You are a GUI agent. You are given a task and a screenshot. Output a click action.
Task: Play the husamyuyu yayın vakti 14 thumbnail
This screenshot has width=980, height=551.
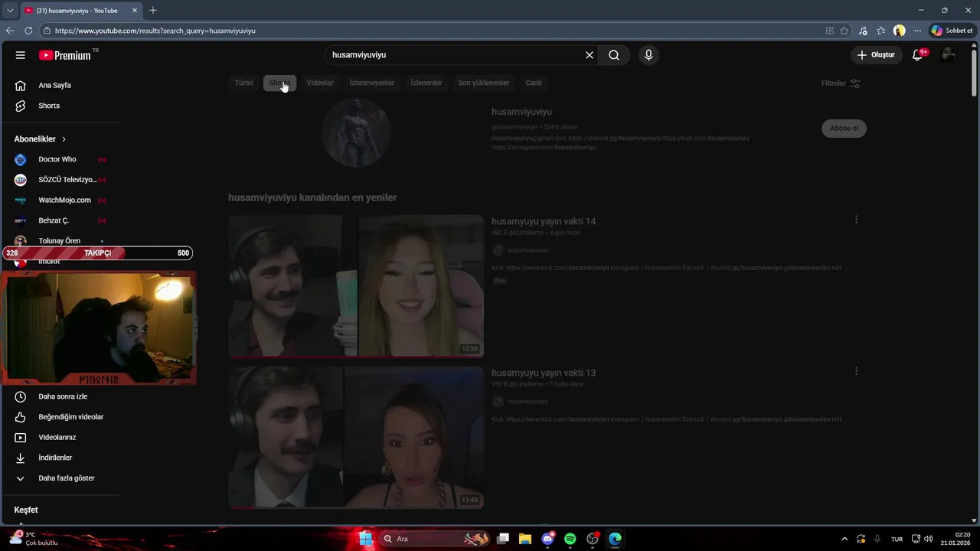(x=356, y=286)
